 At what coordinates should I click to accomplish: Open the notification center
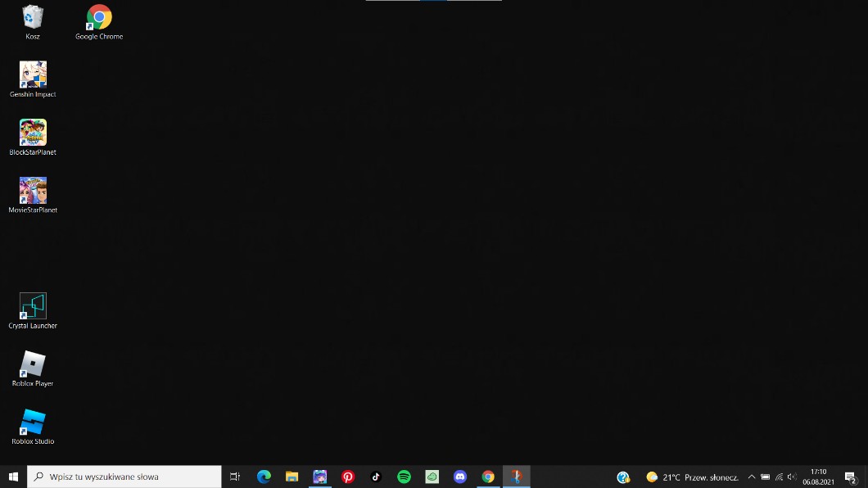[x=850, y=477]
